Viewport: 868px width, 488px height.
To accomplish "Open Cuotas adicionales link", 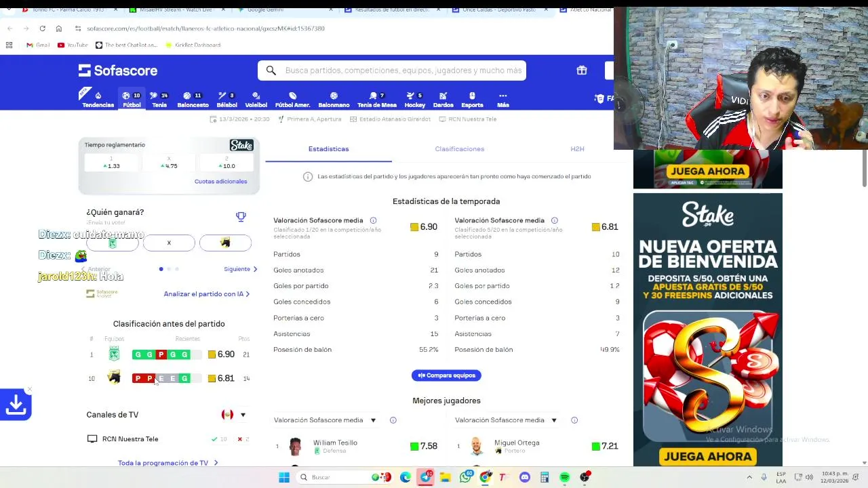I will [x=220, y=182].
